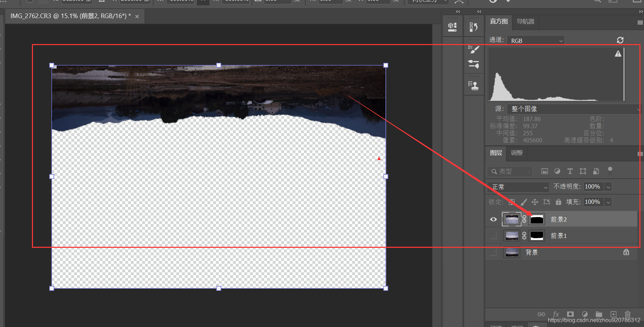Image resolution: width=644 pixels, height=327 pixels.
Task: Select the 直方图 tab
Action: click(499, 22)
